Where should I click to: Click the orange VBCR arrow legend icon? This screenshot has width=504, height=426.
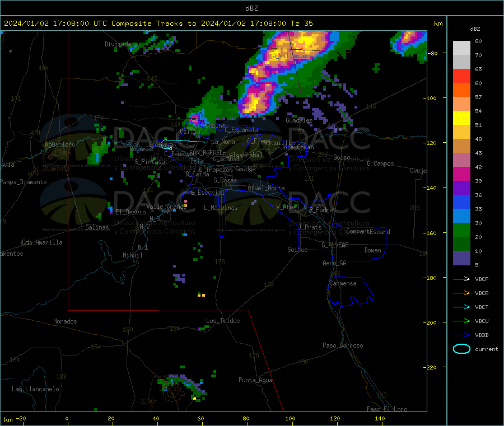click(x=461, y=293)
